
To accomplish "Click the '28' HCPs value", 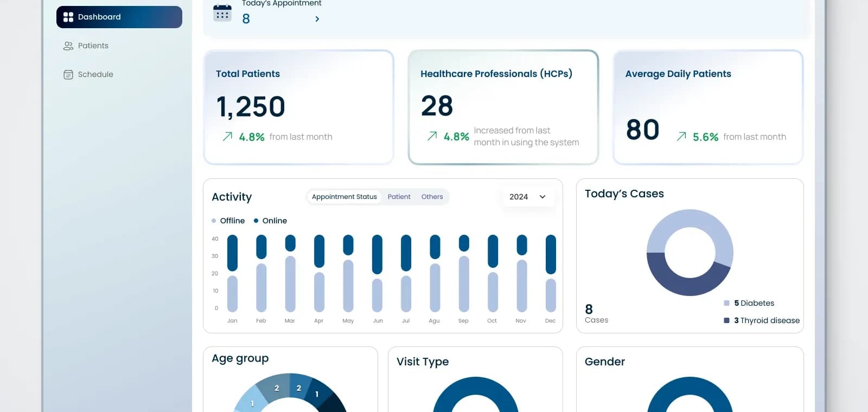I will (x=437, y=106).
